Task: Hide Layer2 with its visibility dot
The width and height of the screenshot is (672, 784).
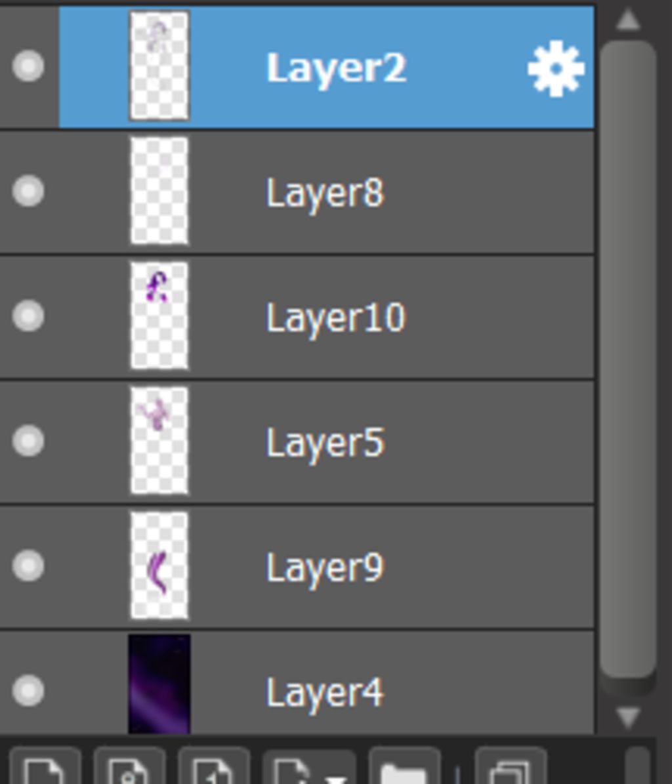Action: (x=28, y=66)
